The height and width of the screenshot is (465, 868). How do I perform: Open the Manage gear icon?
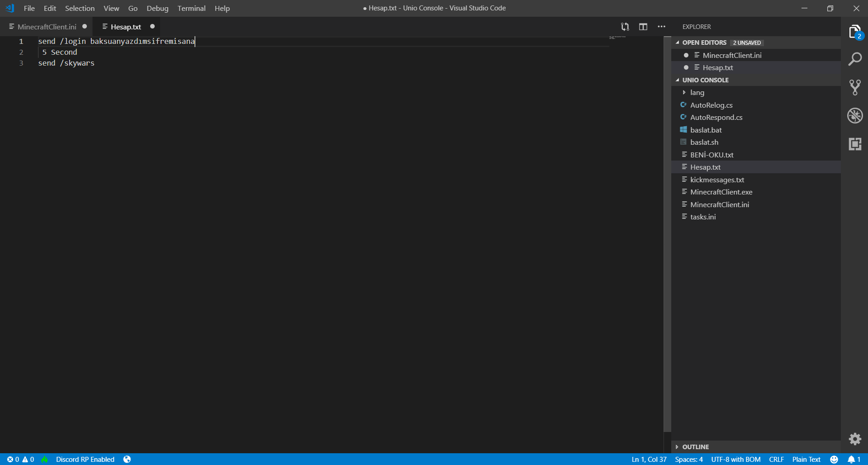point(855,439)
